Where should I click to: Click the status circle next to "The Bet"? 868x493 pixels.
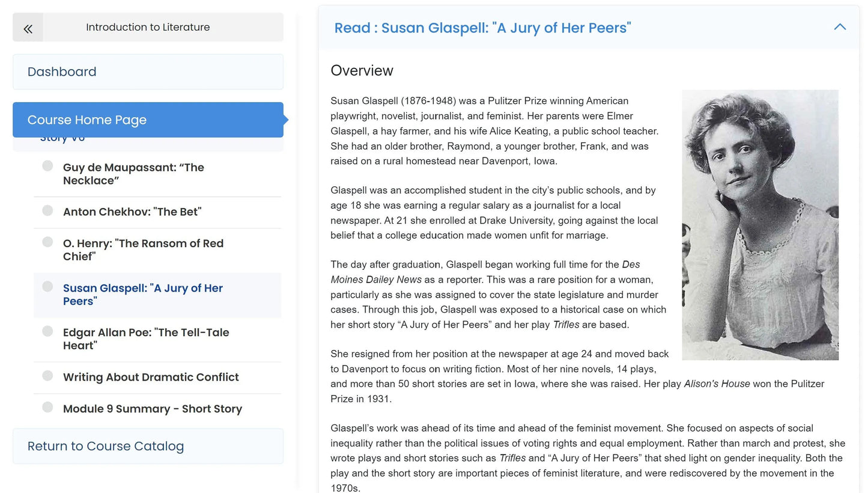coord(47,210)
